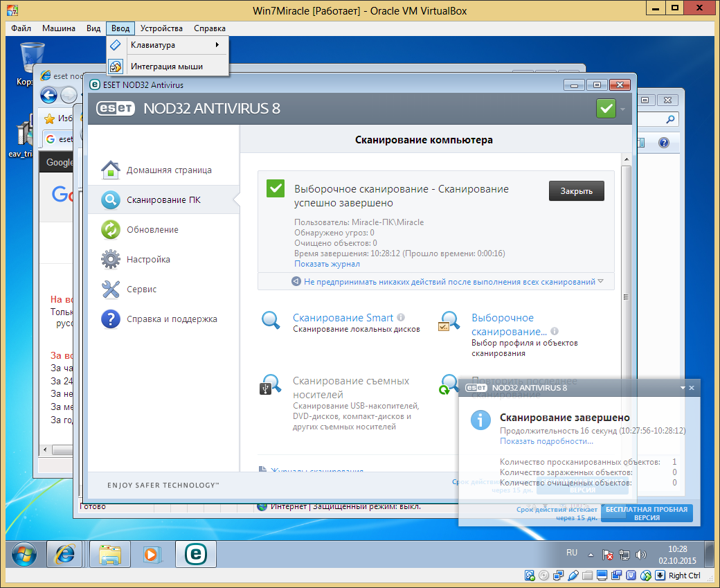Show hidden tray icons arrow
The height and width of the screenshot is (588, 720).
(x=591, y=555)
